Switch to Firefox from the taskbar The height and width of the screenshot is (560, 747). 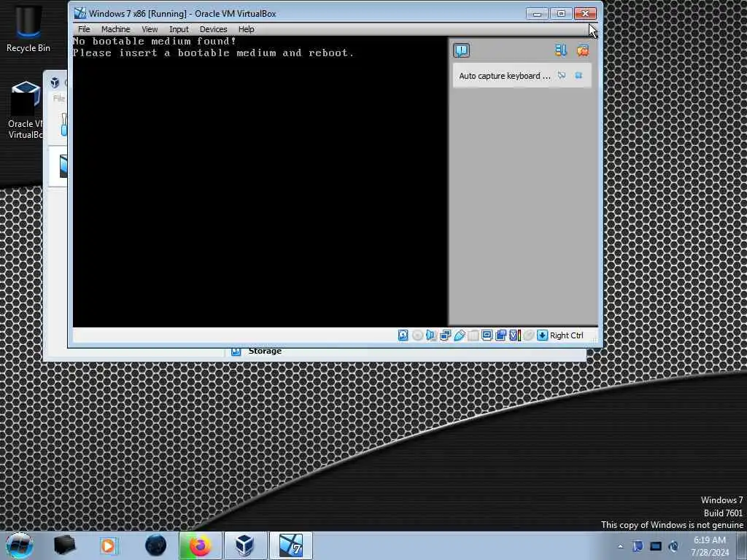pyautogui.click(x=200, y=545)
